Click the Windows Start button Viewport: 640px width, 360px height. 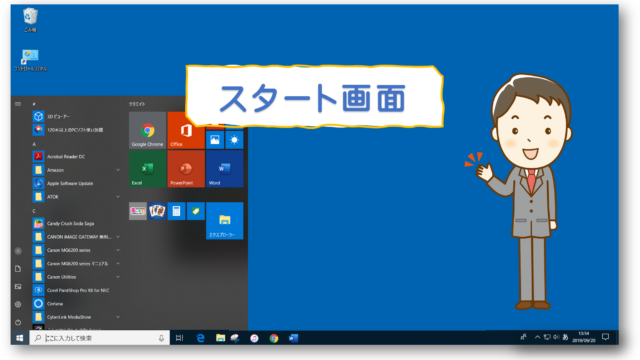20,338
